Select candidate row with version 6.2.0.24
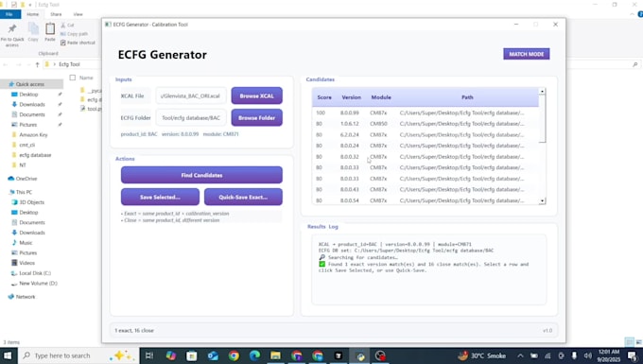Screen dimensions: 643x364 click(426, 134)
